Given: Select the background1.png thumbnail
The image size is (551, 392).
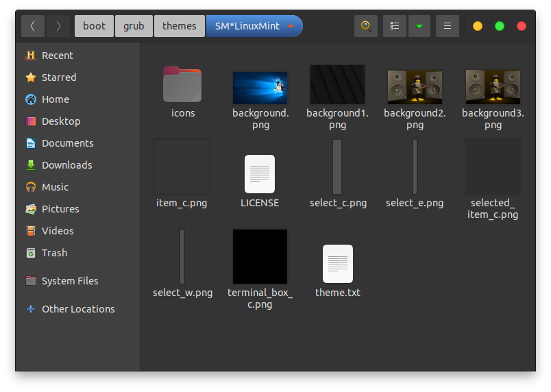Looking at the screenshot, I should coord(337,85).
